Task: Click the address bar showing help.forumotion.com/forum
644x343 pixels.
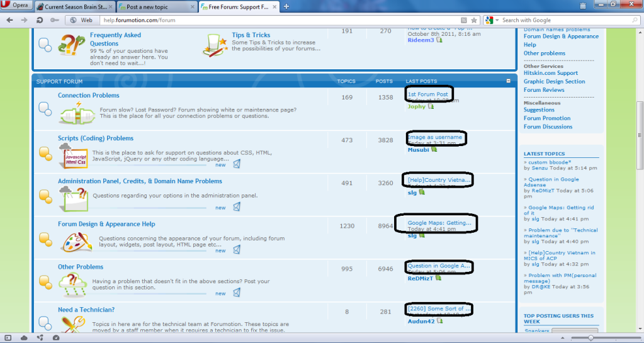Action: [x=280, y=20]
